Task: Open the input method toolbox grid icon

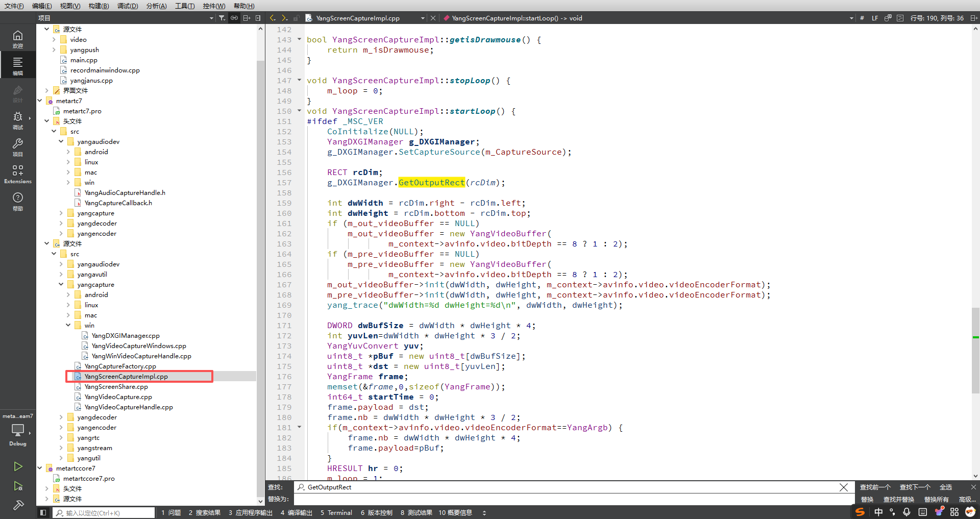Action: [x=954, y=512]
